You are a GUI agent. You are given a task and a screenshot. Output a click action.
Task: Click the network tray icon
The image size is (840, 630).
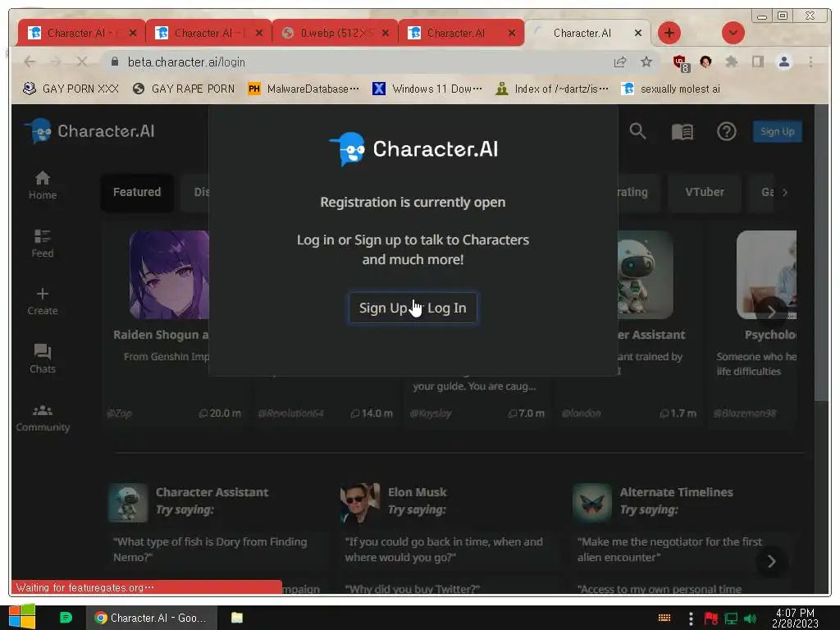(x=731, y=619)
